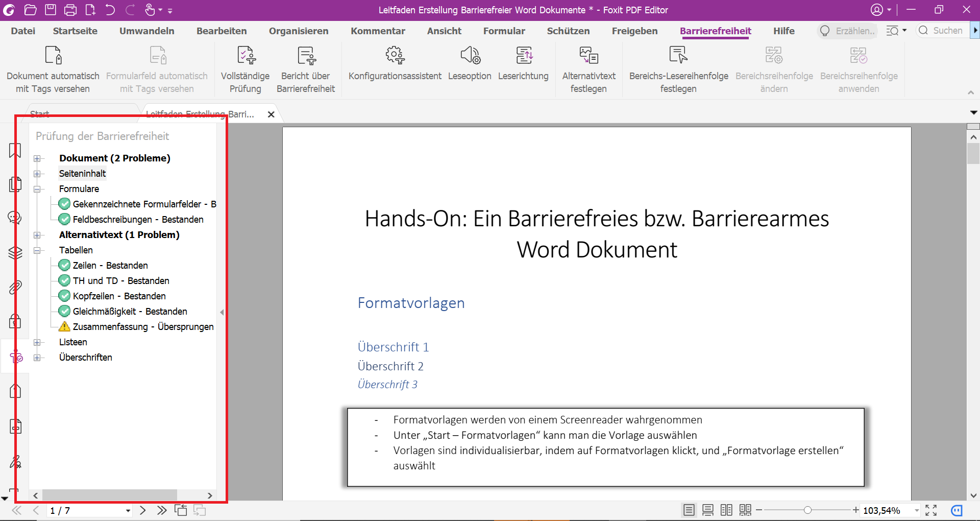The image size is (980, 521).
Task: Enable two-page view in status bar
Action: (726, 510)
